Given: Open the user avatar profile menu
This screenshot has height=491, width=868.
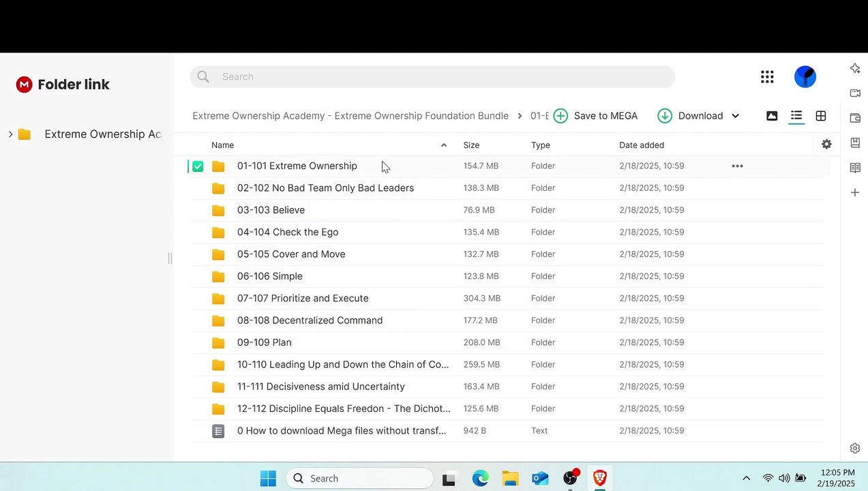Looking at the screenshot, I should pyautogui.click(x=805, y=76).
